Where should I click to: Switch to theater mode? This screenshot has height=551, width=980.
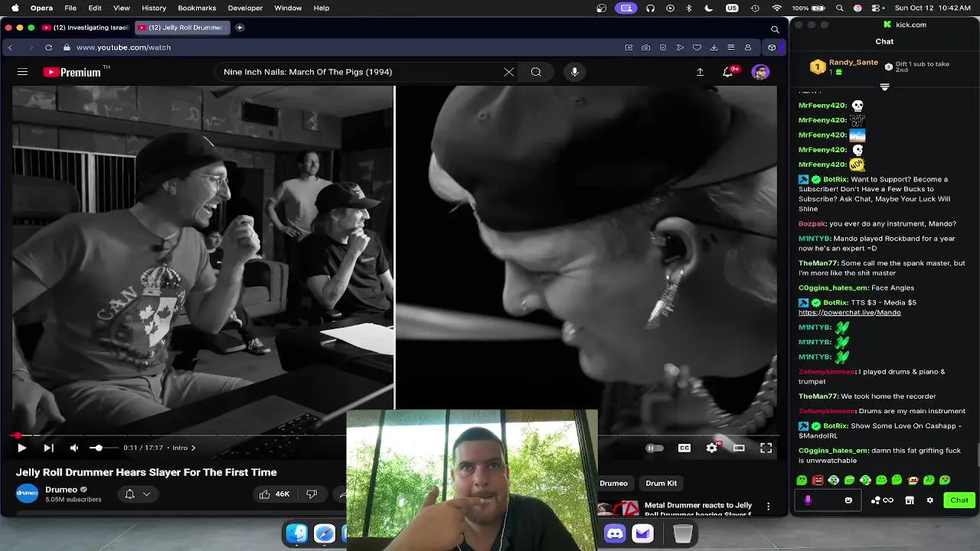coord(739,448)
